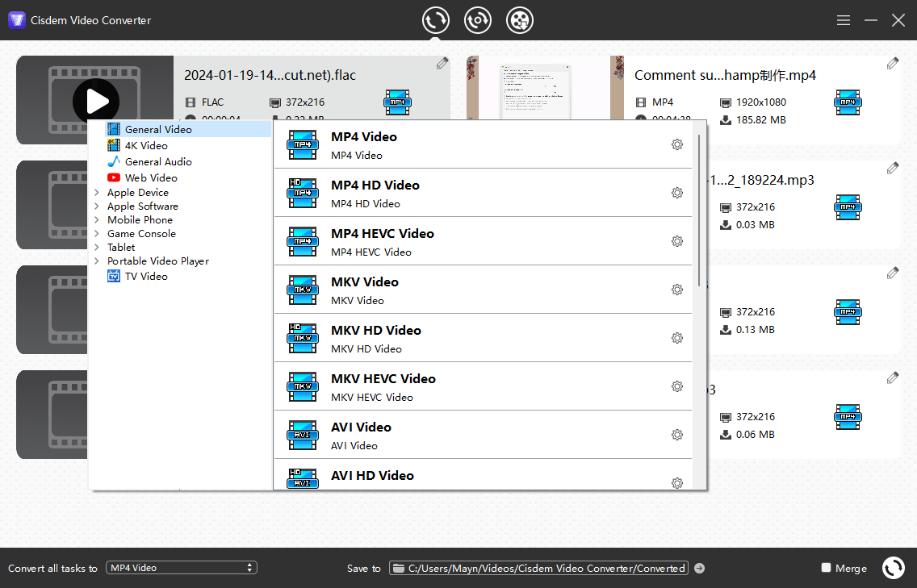Open output folder arrow button

pos(699,568)
